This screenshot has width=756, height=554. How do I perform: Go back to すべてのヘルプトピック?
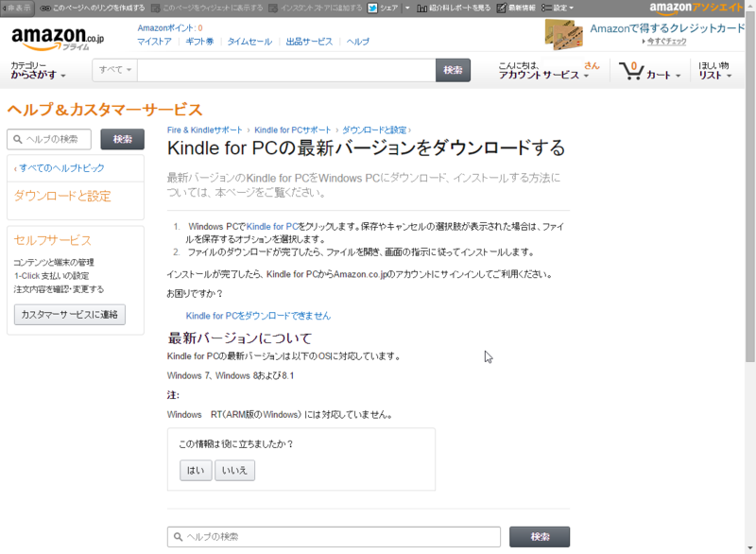[60, 168]
